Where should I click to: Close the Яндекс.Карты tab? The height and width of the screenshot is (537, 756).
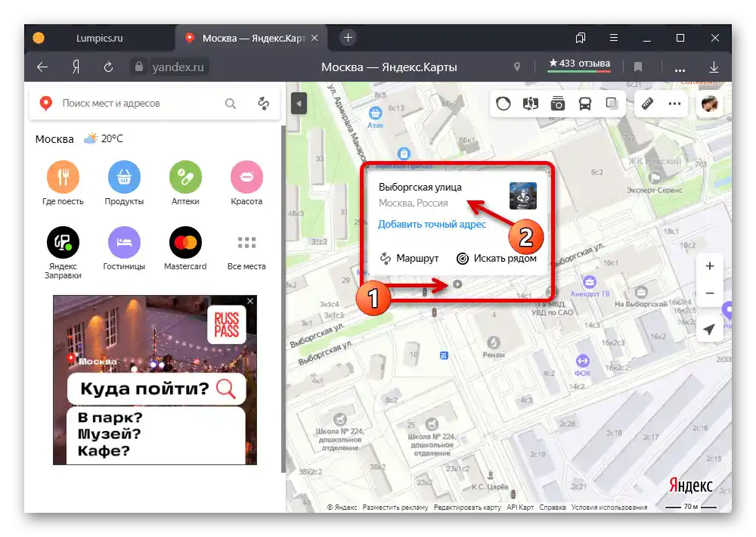pyautogui.click(x=314, y=38)
